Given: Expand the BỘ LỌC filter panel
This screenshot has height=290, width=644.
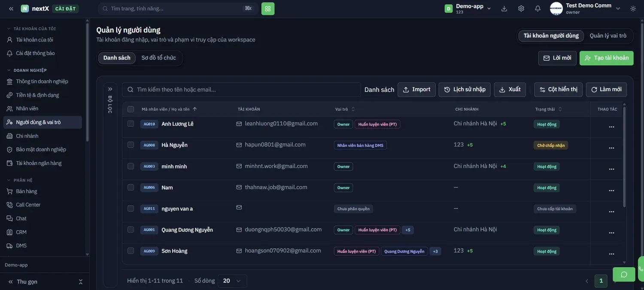Looking at the screenshot, I should point(110,89).
